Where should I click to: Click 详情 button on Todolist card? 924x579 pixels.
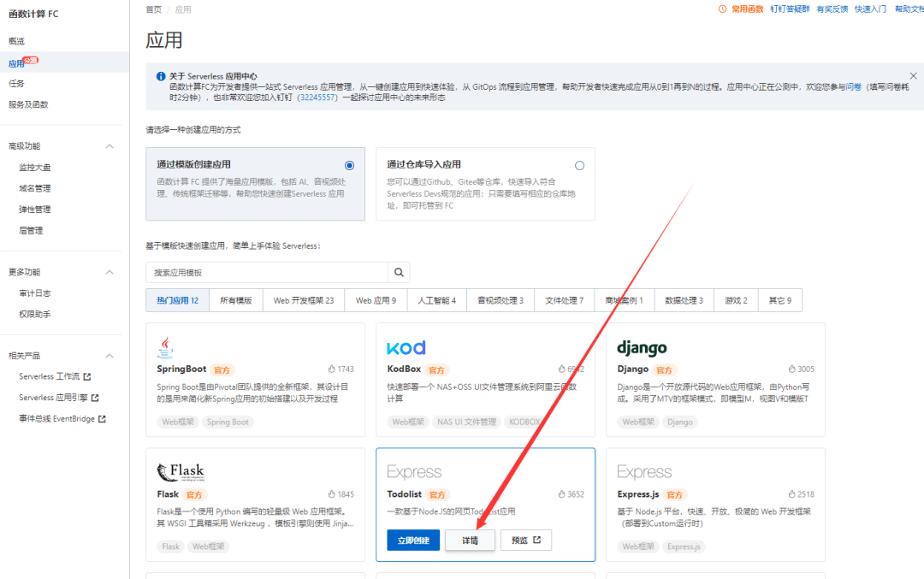point(470,541)
